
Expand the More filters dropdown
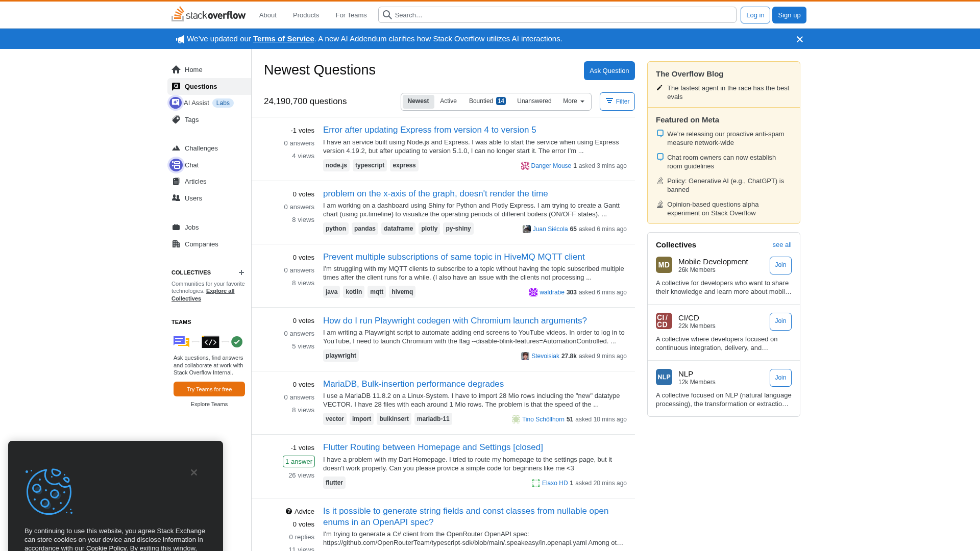[573, 101]
